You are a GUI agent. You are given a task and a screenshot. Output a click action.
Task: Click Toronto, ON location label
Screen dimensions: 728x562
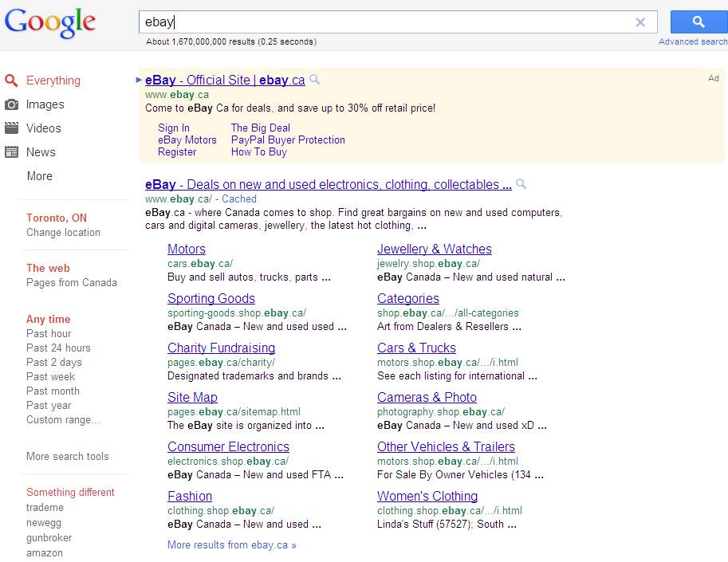(56, 218)
